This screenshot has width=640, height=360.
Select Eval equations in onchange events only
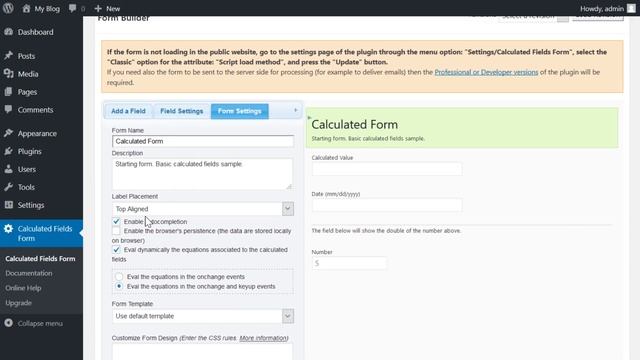pyautogui.click(x=119, y=277)
